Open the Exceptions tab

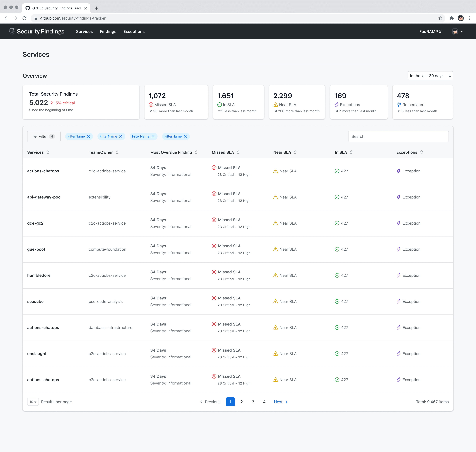tap(134, 32)
